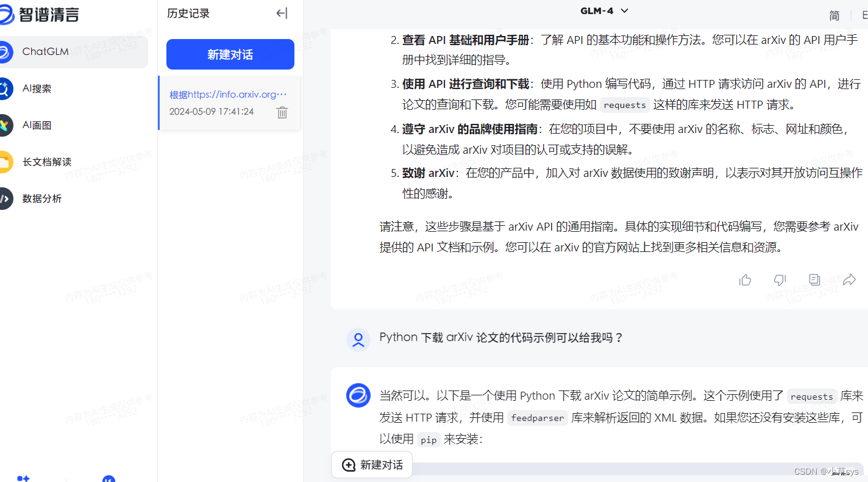
Task: Open ChatGLM in the sidebar
Action: pyautogui.click(x=73, y=52)
